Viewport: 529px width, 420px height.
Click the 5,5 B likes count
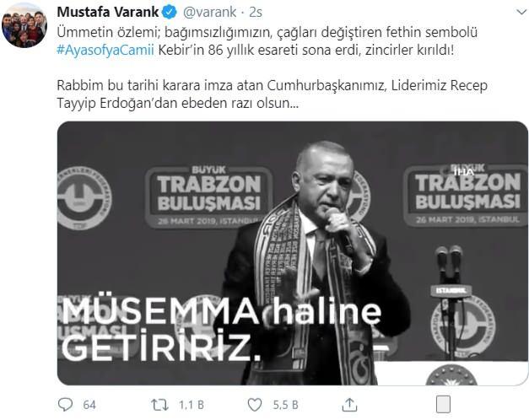point(285,405)
